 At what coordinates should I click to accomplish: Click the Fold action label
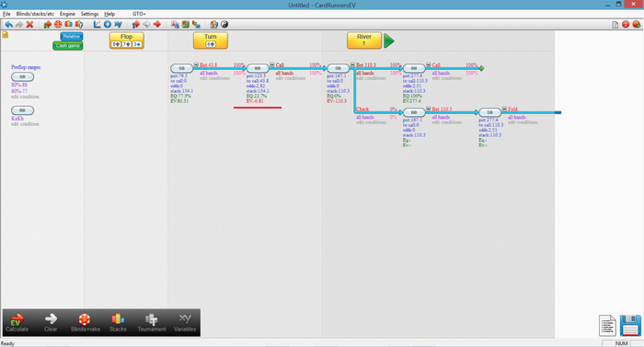[512, 110]
